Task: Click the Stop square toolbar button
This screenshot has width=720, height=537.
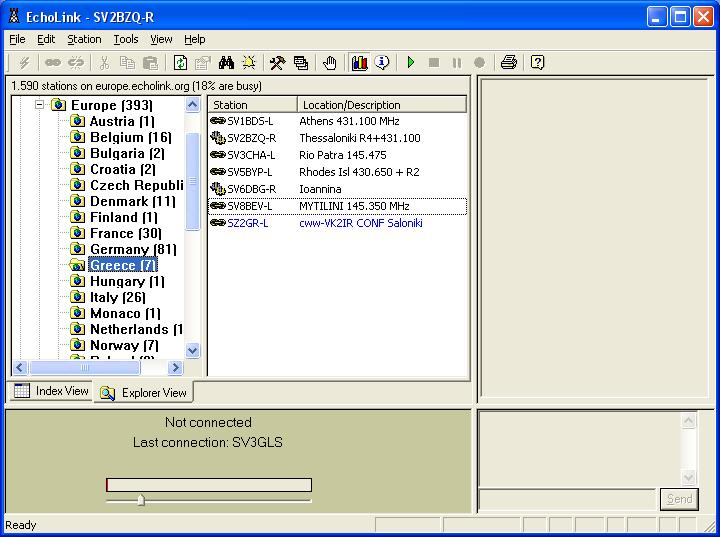Action: (x=433, y=62)
